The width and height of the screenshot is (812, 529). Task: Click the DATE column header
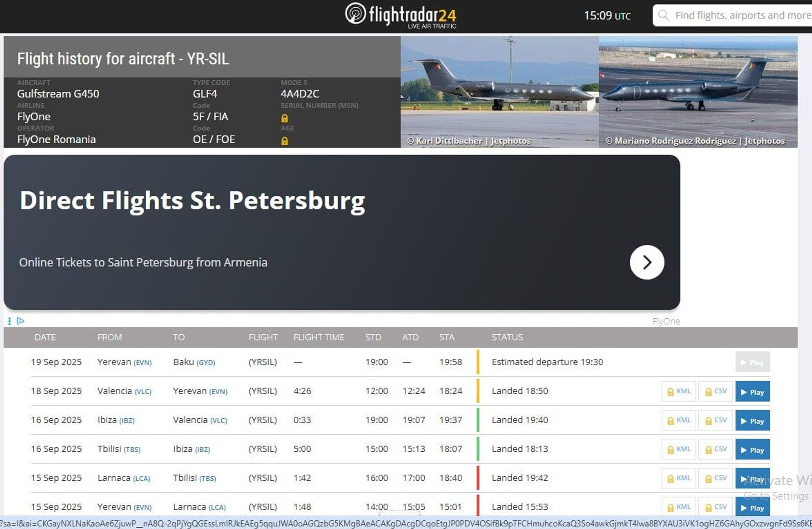(x=45, y=337)
